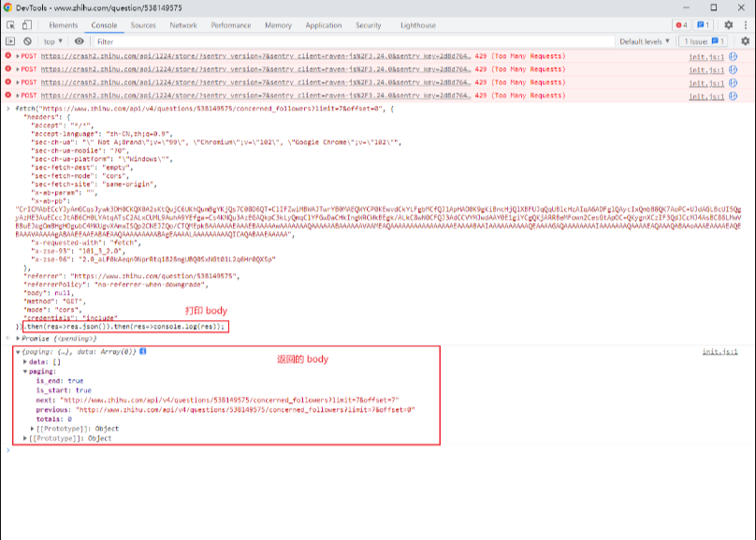Select the totals: 0 line
The width and height of the screenshot is (756, 540).
pos(54,419)
